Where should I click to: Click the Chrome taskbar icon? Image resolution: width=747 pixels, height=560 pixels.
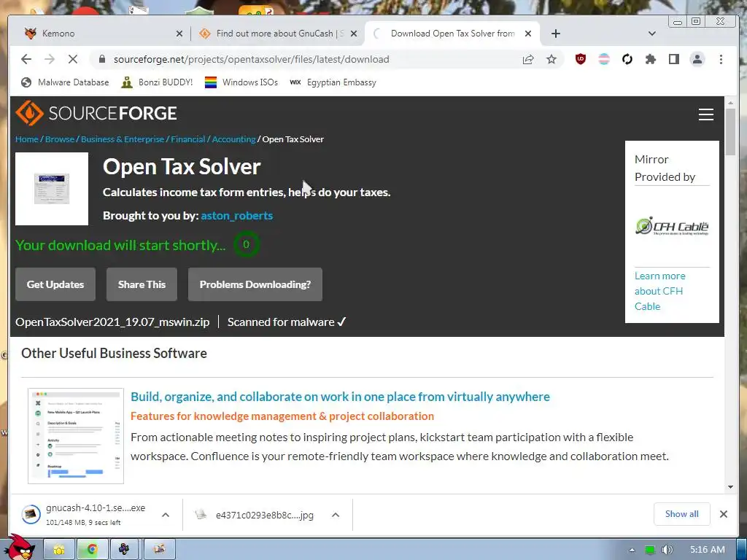click(x=93, y=550)
